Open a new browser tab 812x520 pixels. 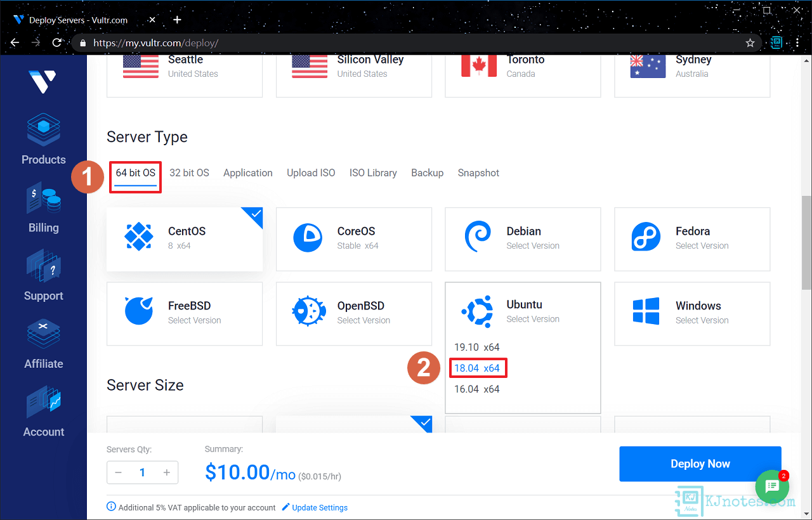(x=177, y=20)
